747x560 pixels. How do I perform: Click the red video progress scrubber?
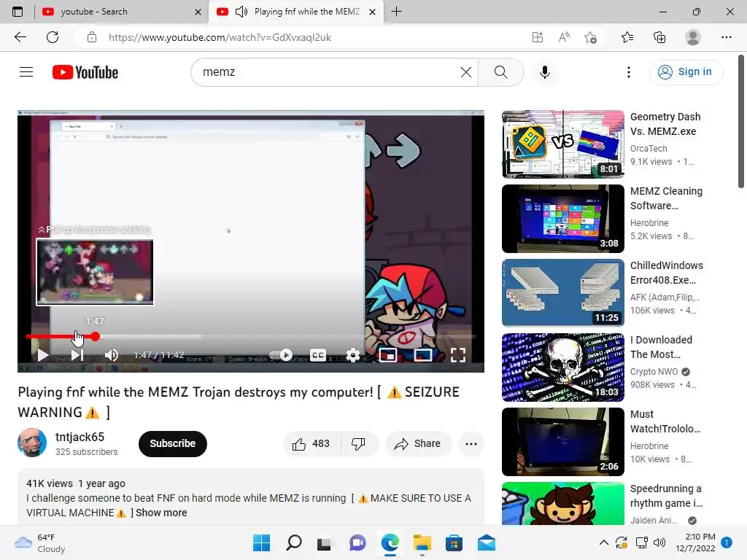[x=96, y=336]
